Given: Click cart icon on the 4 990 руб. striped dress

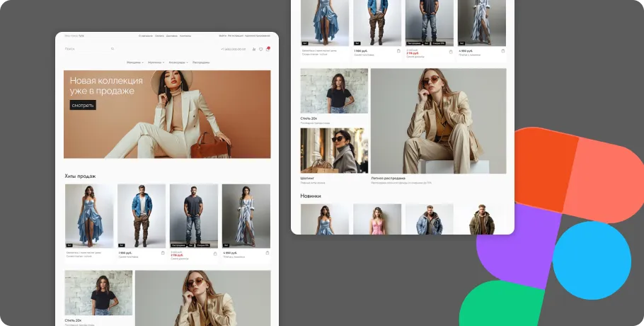Looking at the screenshot, I should pyautogui.click(x=267, y=252).
